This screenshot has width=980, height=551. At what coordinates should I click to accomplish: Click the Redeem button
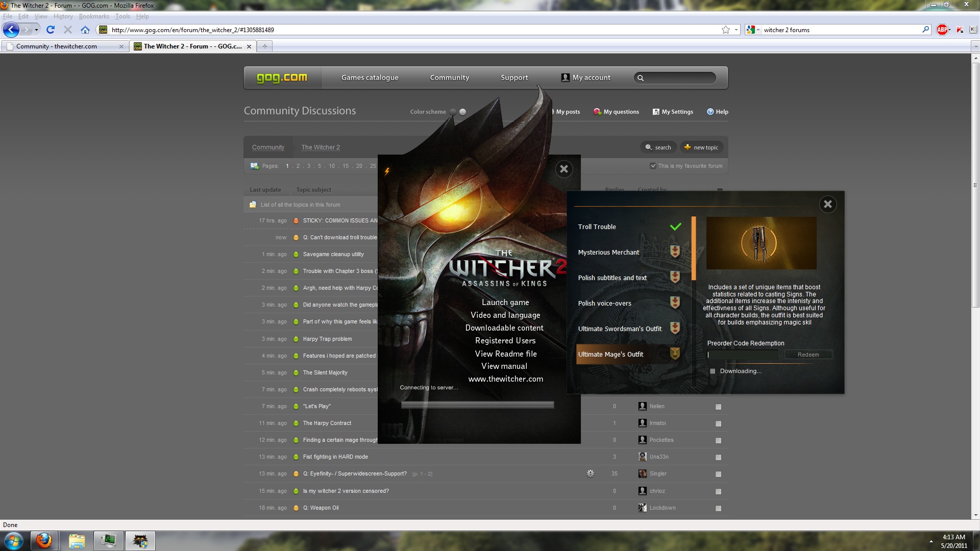(808, 355)
